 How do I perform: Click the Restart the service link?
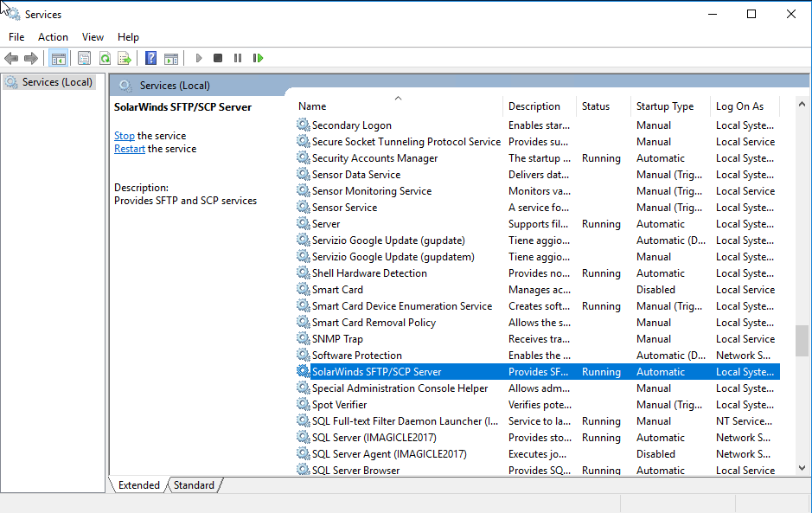point(130,149)
